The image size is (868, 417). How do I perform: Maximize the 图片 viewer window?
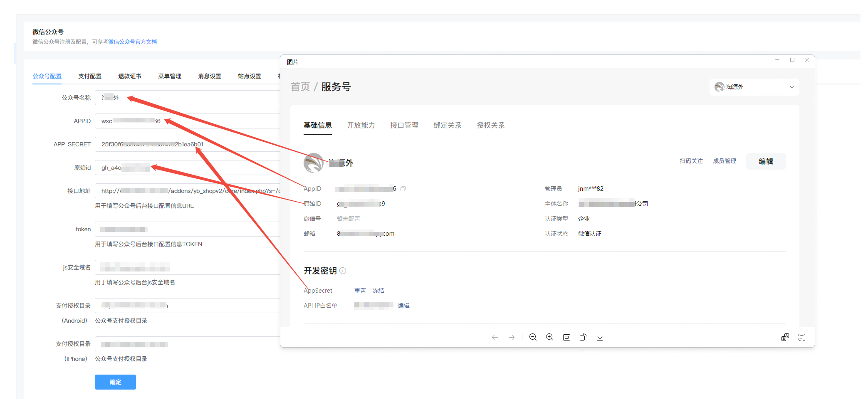click(x=792, y=60)
